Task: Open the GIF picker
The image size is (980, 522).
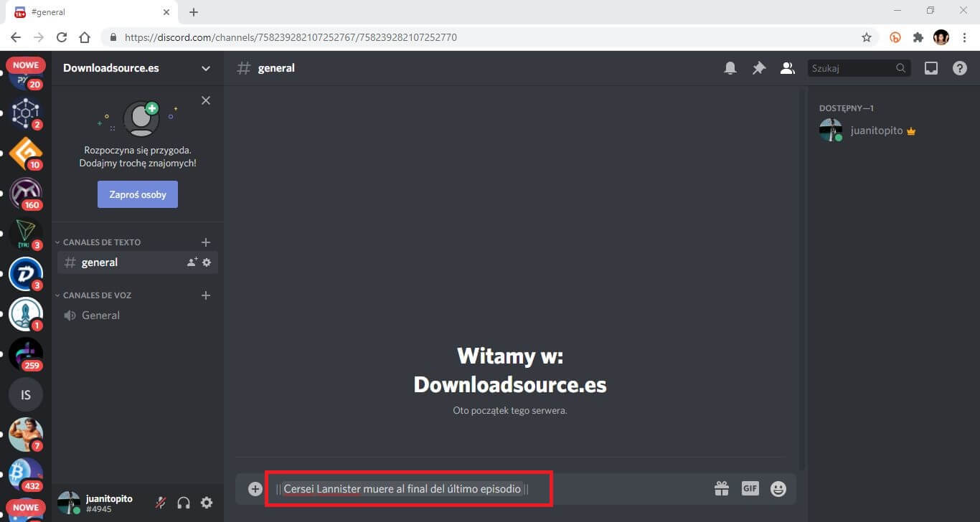Action: [x=750, y=488]
